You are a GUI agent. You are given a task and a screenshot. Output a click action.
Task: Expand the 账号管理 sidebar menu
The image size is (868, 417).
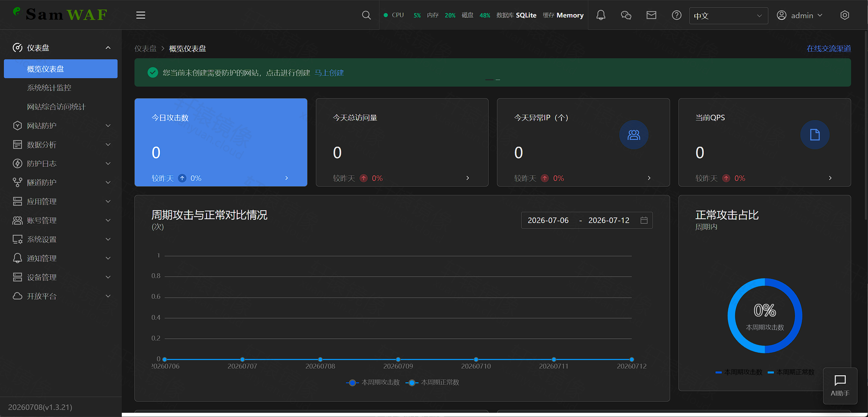point(61,220)
